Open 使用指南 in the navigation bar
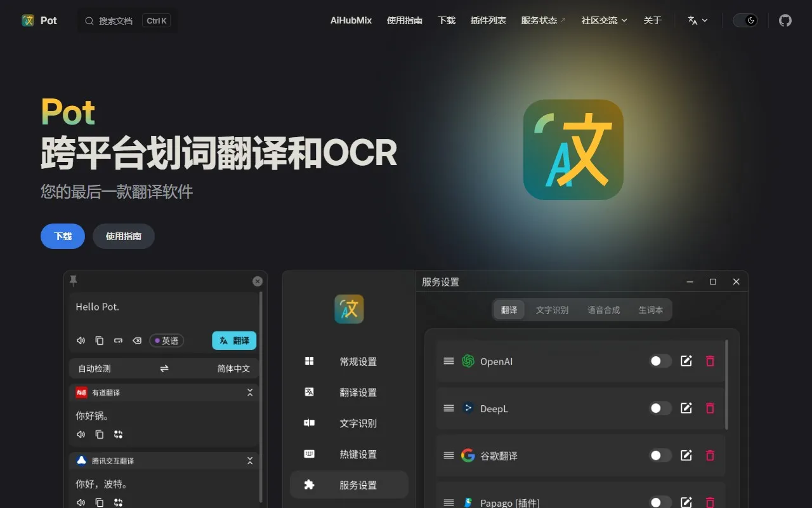 pos(404,20)
